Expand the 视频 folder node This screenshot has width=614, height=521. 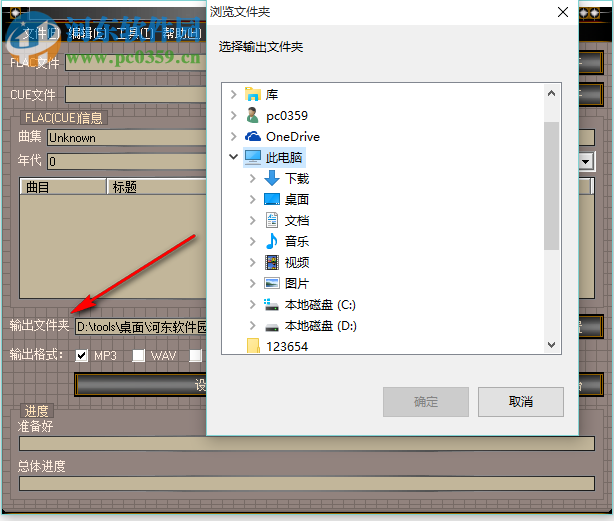click(253, 262)
